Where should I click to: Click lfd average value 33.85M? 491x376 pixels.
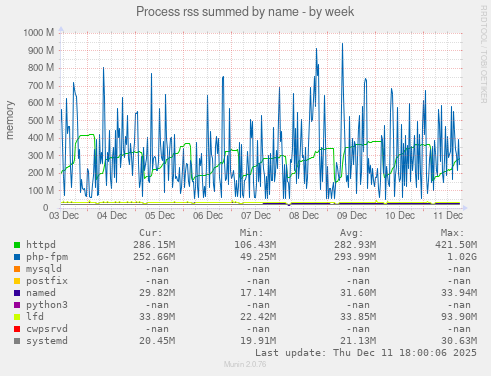tap(358, 317)
